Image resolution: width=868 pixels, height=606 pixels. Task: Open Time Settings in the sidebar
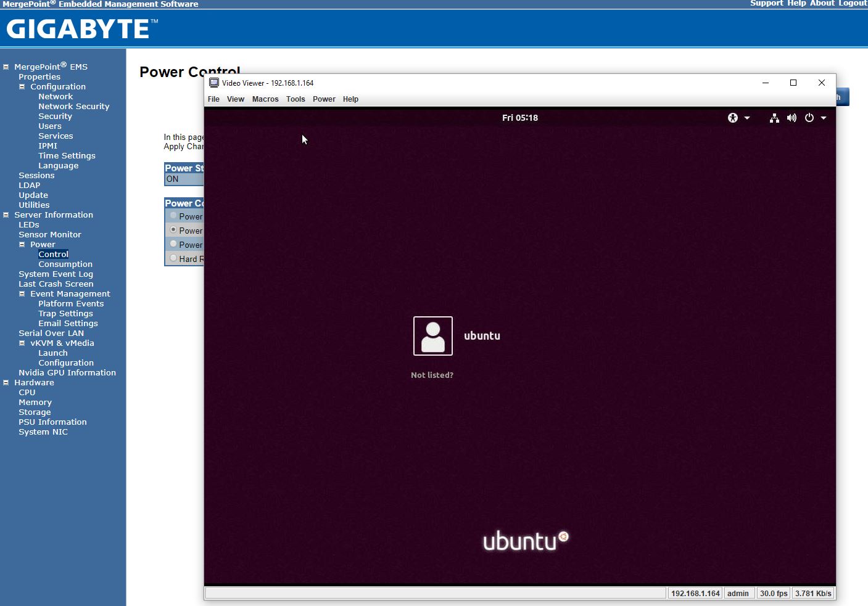[67, 156]
